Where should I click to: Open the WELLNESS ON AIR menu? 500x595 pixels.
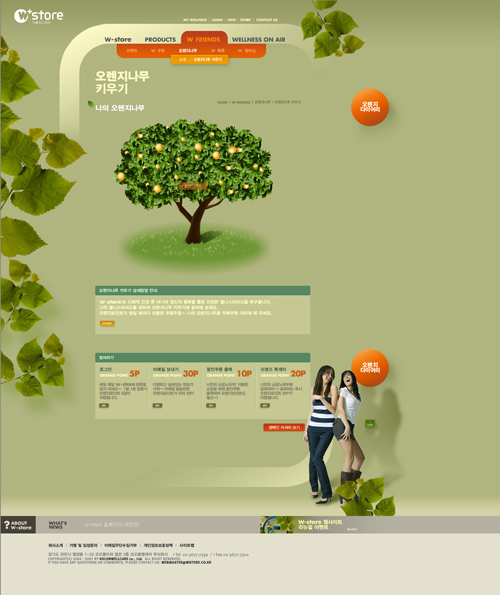coord(258,39)
